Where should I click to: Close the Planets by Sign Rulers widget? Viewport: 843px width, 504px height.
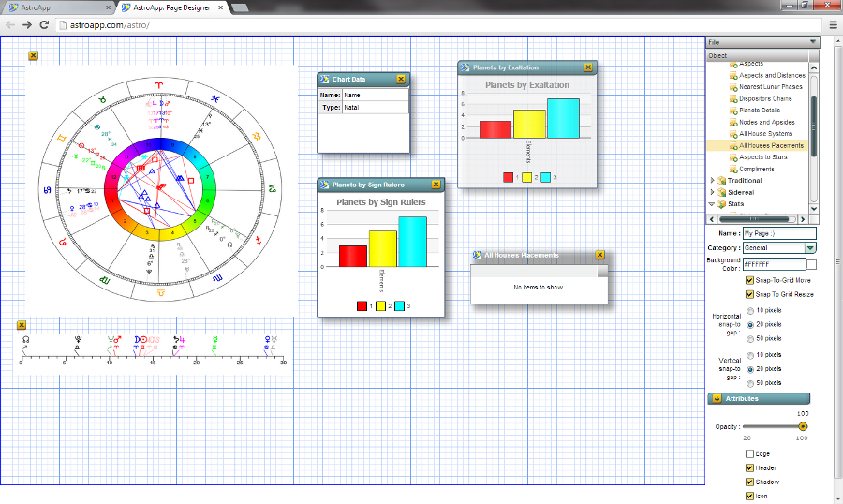click(x=436, y=185)
